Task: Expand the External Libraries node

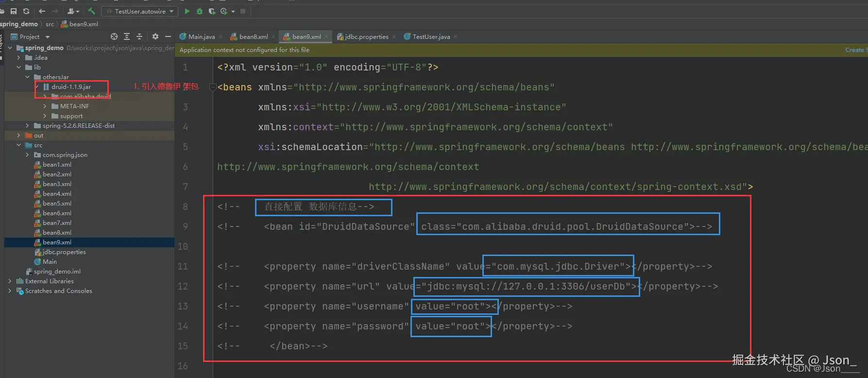Action: coord(10,281)
